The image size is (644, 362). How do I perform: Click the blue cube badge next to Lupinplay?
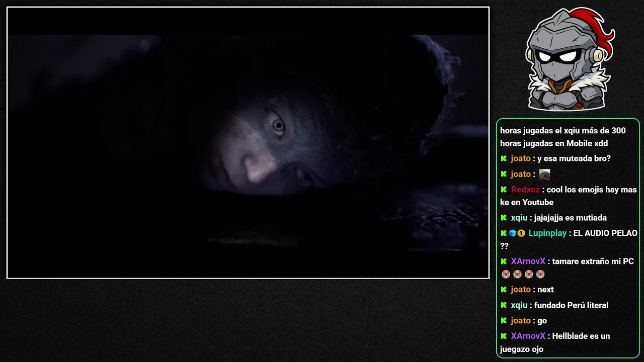513,233
